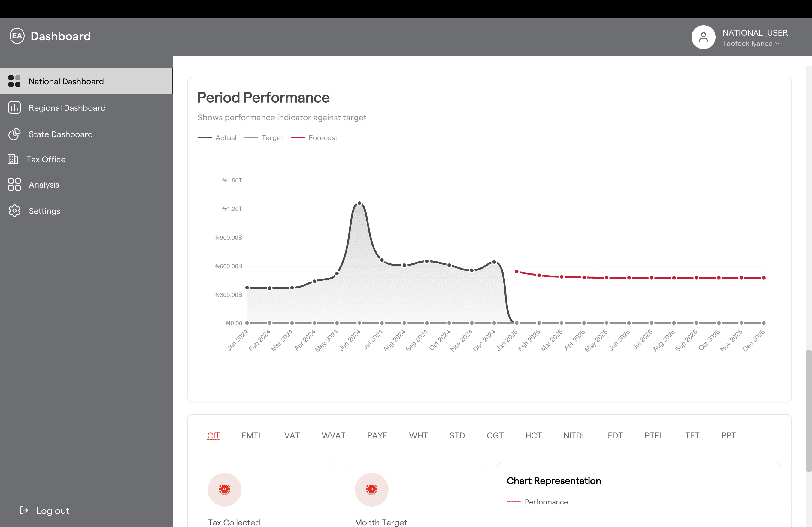Image resolution: width=812 pixels, height=527 pixels.
Task: Click the user avatar profile icon
Action: coord(703,37)
